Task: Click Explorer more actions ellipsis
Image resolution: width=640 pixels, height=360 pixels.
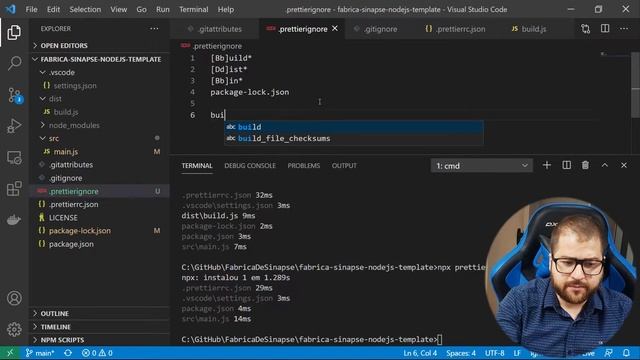Action: coord(154,29)
